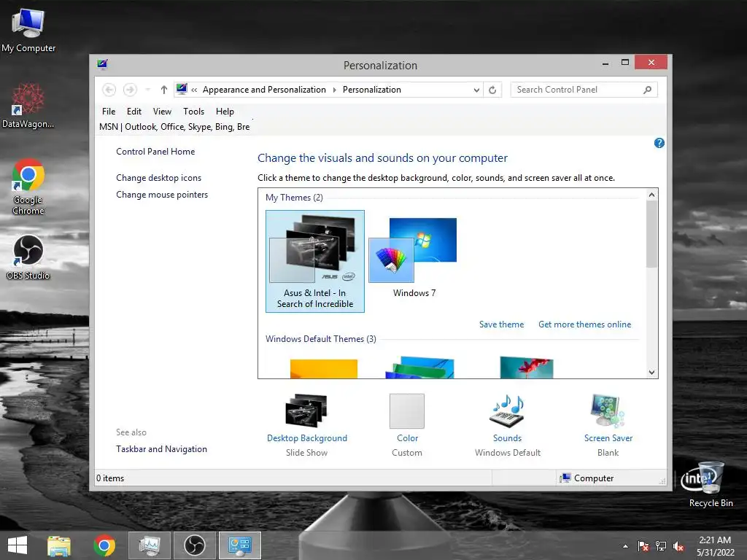
Task: Open the system monitor taskbar icon
Action: click(x=149, y=545)
